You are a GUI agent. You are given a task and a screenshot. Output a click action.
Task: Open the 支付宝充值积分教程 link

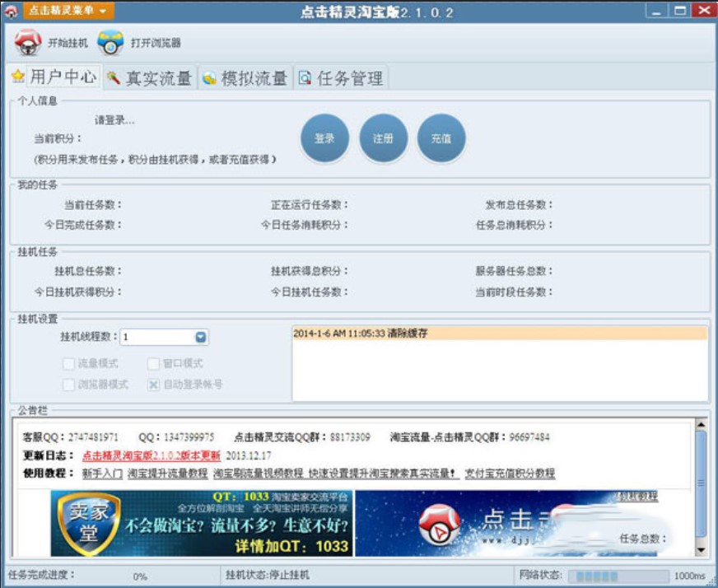click(x=510, y=474)
